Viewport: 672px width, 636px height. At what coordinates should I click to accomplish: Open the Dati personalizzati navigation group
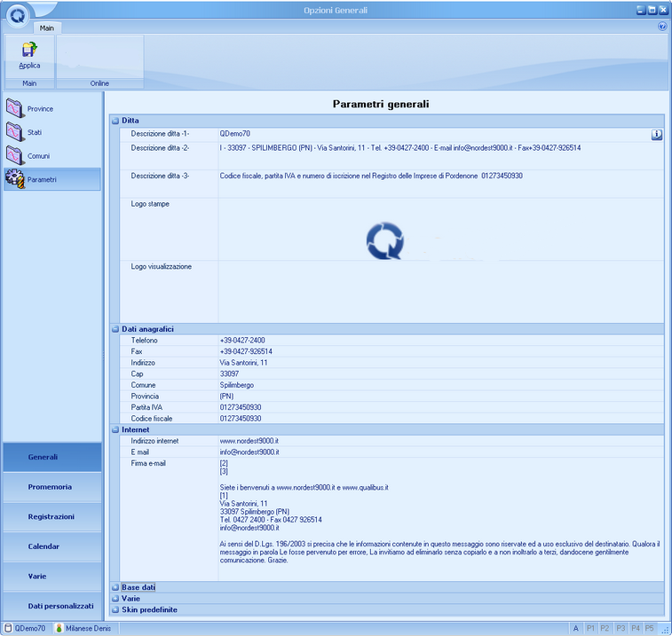click(51, 606)
